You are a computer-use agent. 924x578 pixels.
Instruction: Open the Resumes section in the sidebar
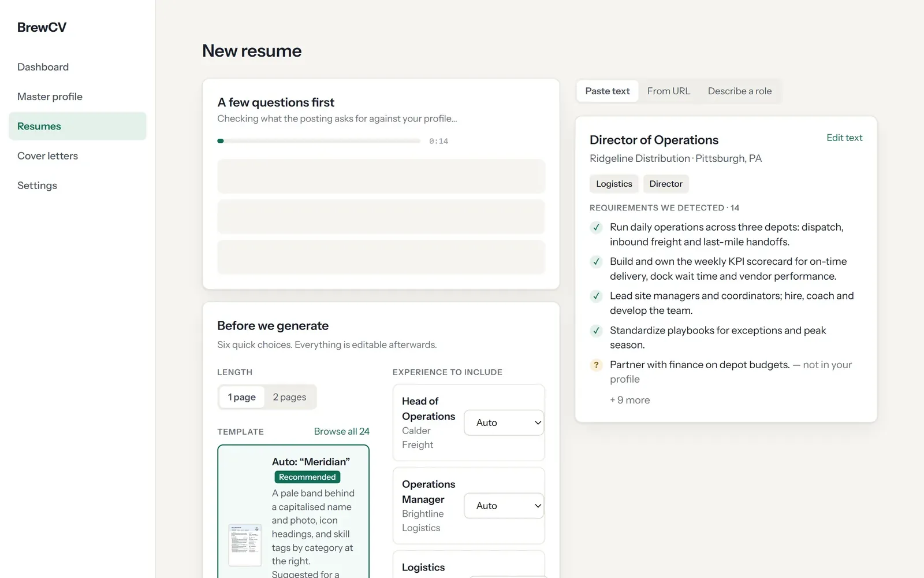(x=77, y=126)
